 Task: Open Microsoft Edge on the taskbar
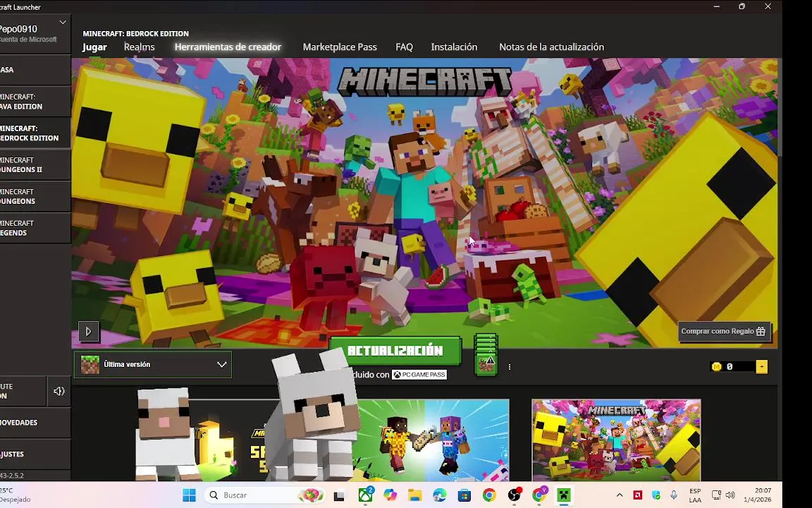point(440,495)
